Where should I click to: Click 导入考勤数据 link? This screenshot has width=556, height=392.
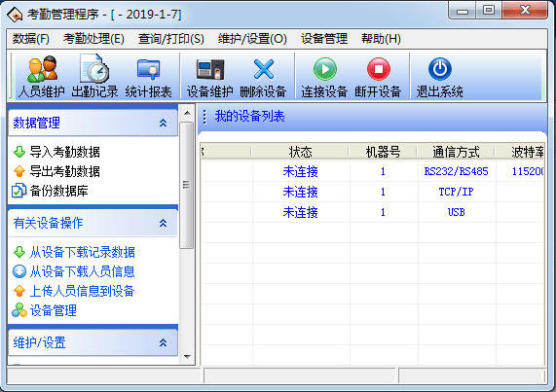click(x=65, y=152)
